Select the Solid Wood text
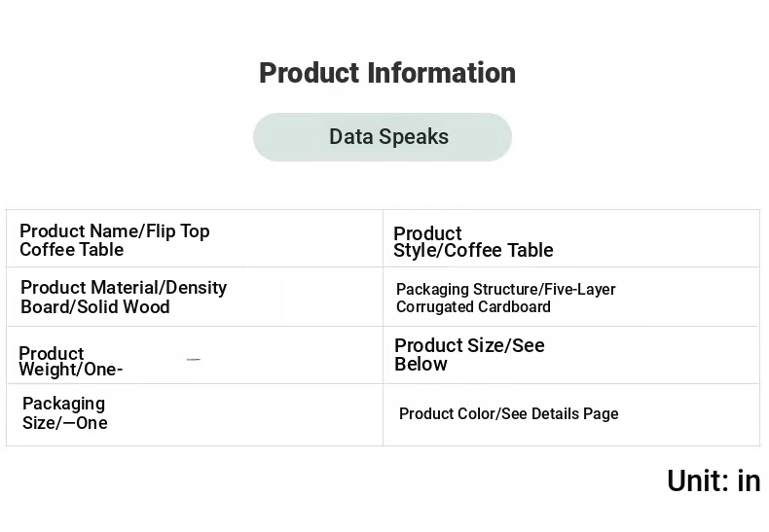The height and width of the screenshot is (532, 769). click(x=124, y=307)
